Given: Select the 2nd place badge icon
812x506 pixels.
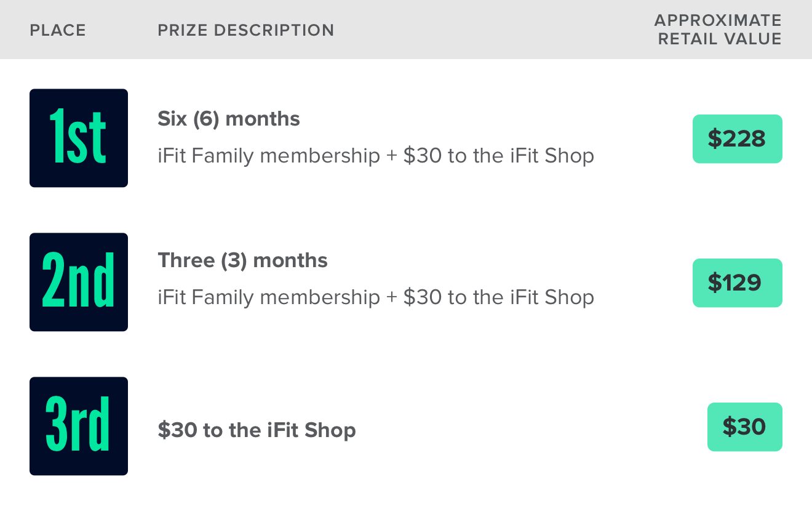Looking at the screenshot, I should [79, 282].
